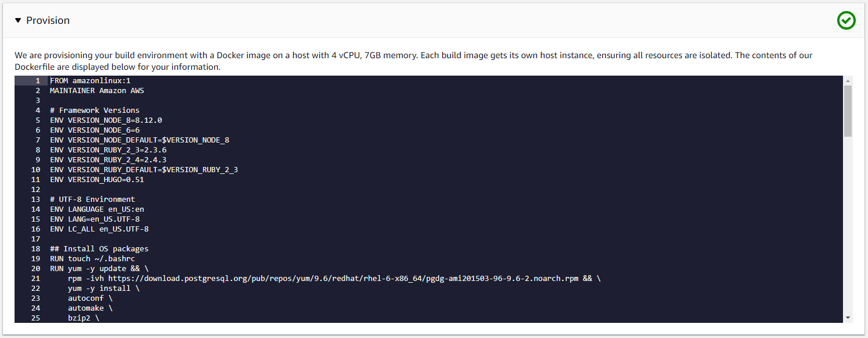Click the VERSION_NODE_8=8.12.0 line
This screenshot has width=868, height=338.
pos(106,120)
